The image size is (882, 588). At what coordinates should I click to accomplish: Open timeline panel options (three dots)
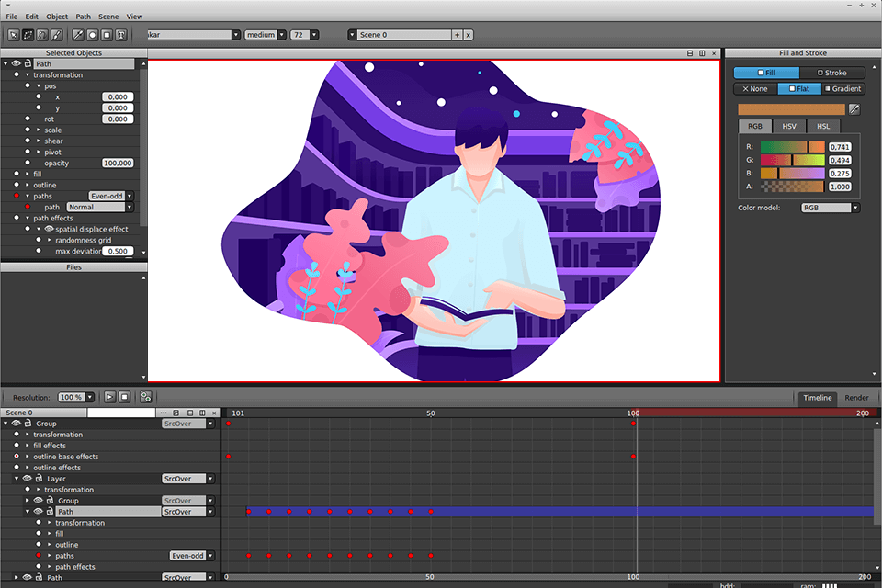click(164, 413)
